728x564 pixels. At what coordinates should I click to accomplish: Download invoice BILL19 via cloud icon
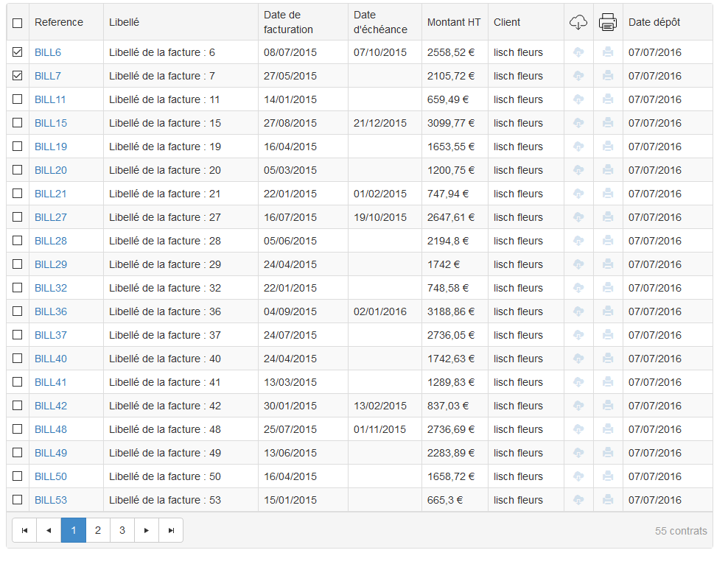578,147
